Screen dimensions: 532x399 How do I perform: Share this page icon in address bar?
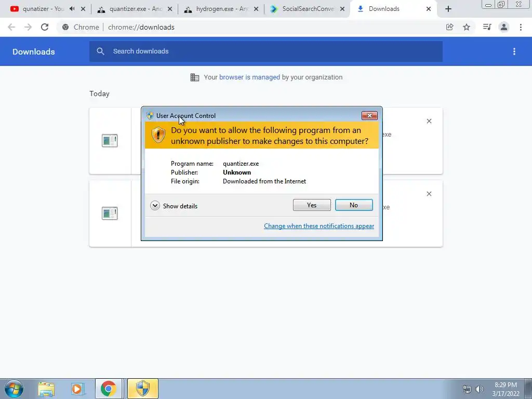(x=449, y=27)
